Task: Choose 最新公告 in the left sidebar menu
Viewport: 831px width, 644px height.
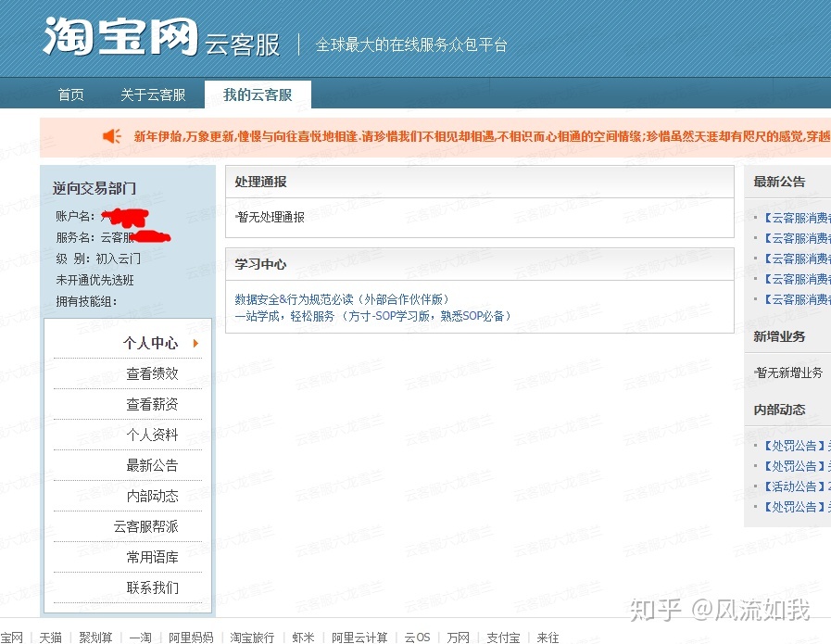Action: [x=152, y=465]
